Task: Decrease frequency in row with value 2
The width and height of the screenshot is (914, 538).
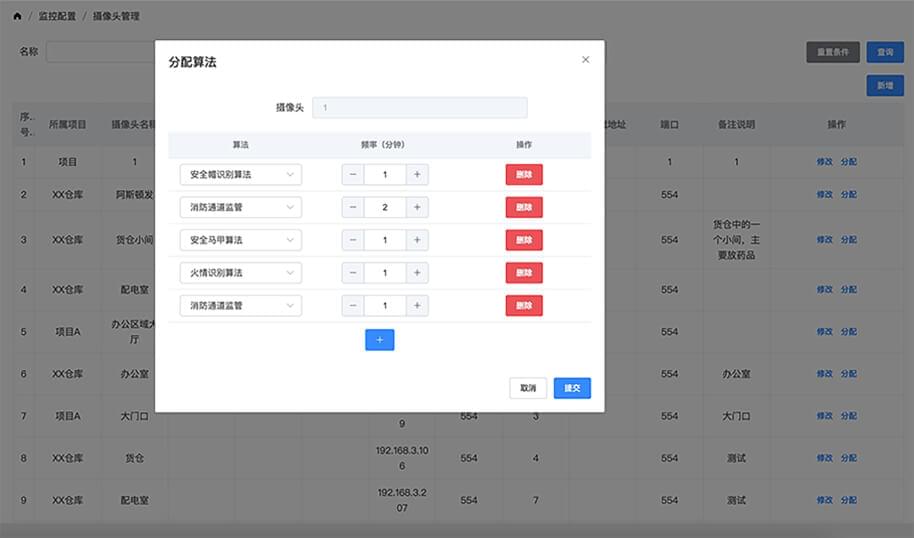Action: [x=353, y=208]
